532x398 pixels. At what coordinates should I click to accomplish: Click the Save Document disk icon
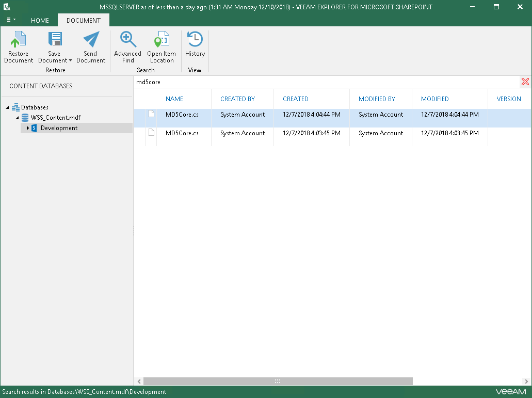55,39
